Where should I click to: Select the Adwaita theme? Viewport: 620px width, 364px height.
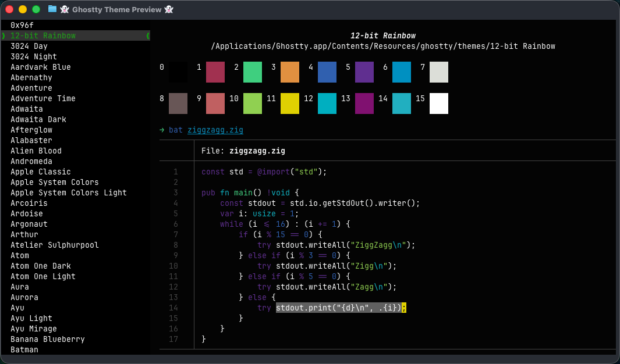point(27,109)
